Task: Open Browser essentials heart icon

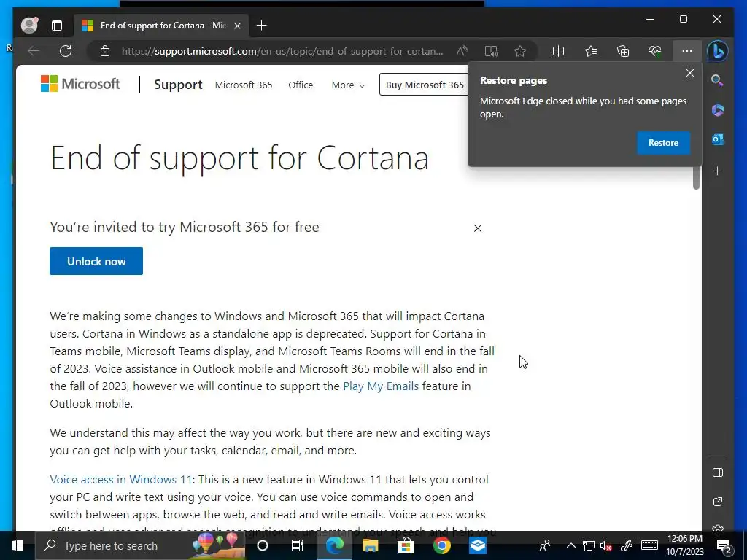Action: coord(655,51)
